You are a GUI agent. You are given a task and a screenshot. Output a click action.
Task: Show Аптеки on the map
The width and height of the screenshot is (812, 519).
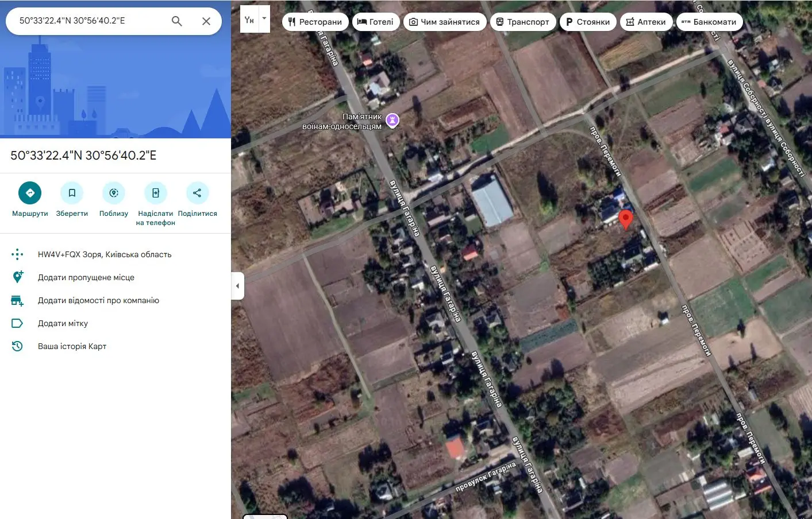coord(646,21)
